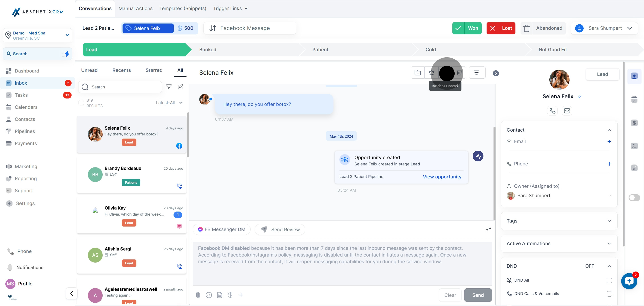Open the conversation filter funnel icon

(169, 87)
